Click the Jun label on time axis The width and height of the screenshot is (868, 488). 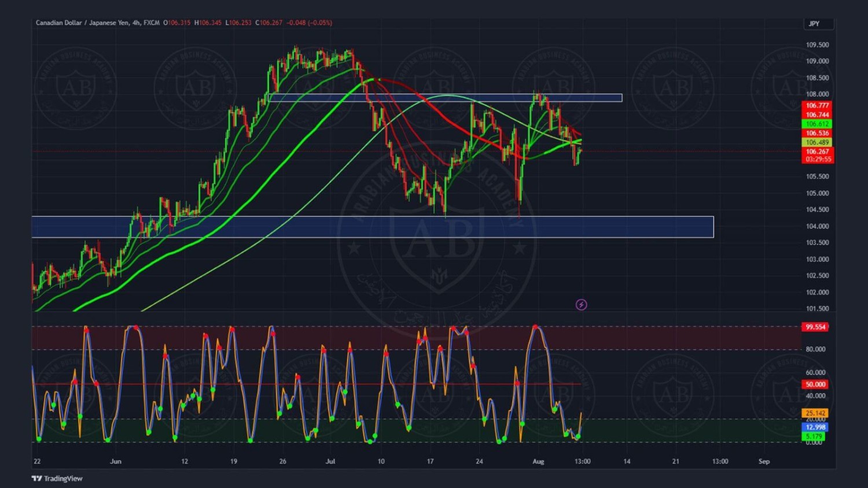[116, 461]
